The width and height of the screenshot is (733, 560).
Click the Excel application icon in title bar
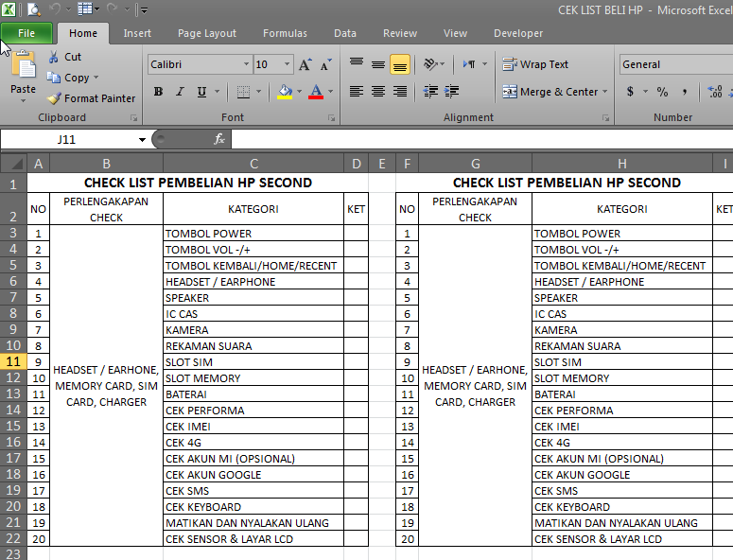coord(9,9)
